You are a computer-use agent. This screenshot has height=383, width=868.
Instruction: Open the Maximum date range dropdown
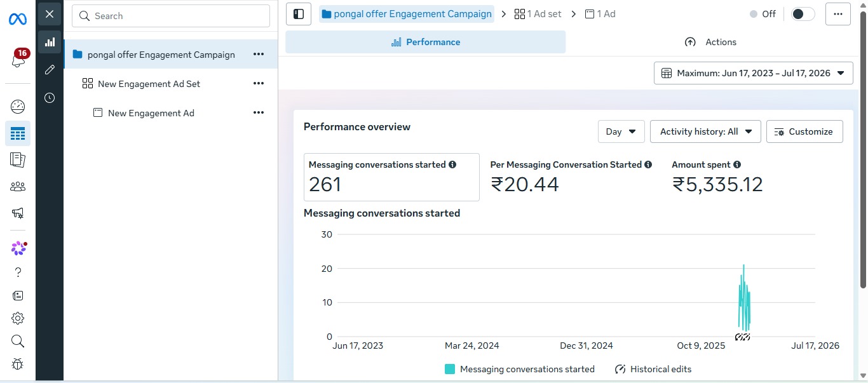click(x=753, y=73)
